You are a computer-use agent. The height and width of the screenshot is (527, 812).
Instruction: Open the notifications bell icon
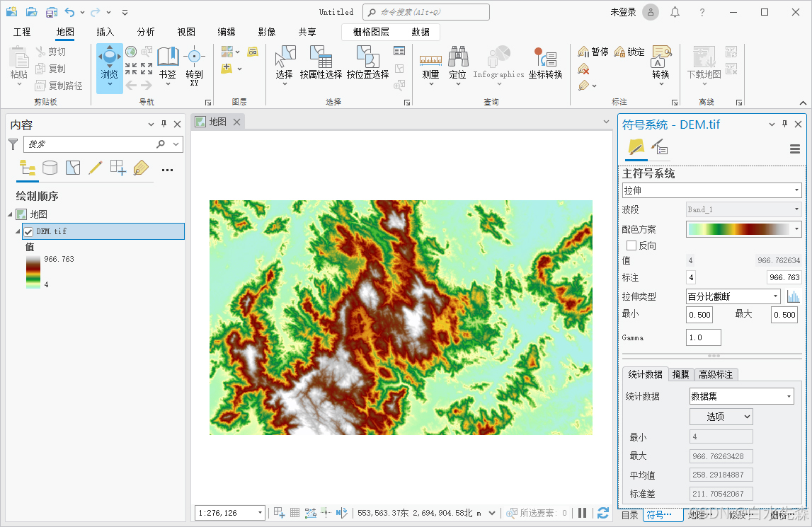[675, 12]
